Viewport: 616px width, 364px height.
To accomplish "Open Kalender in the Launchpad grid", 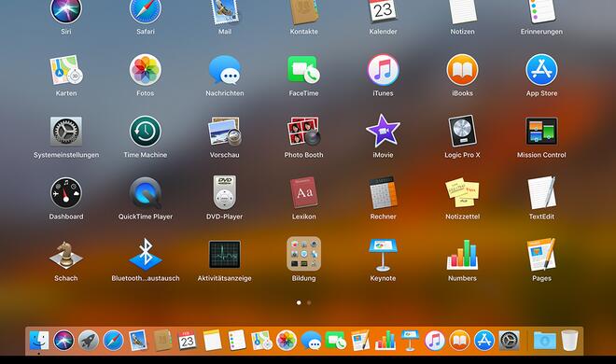I will [x=383, y=11].
